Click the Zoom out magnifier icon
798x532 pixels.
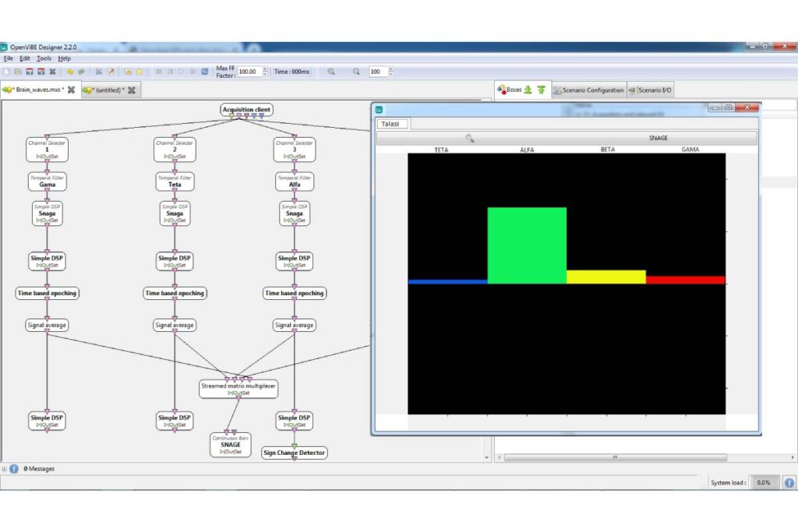(x=356, y=72)
